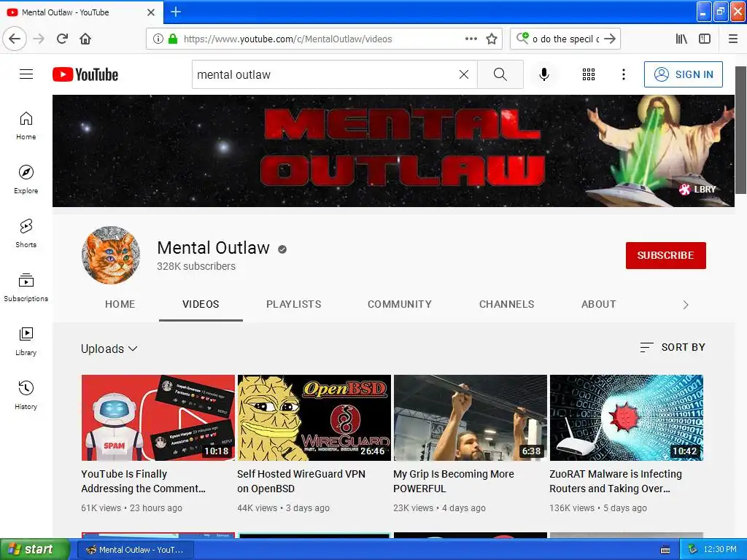747x560 pixels.
Task: Toggle the browser sidebar icon
Action: [705, 39]
